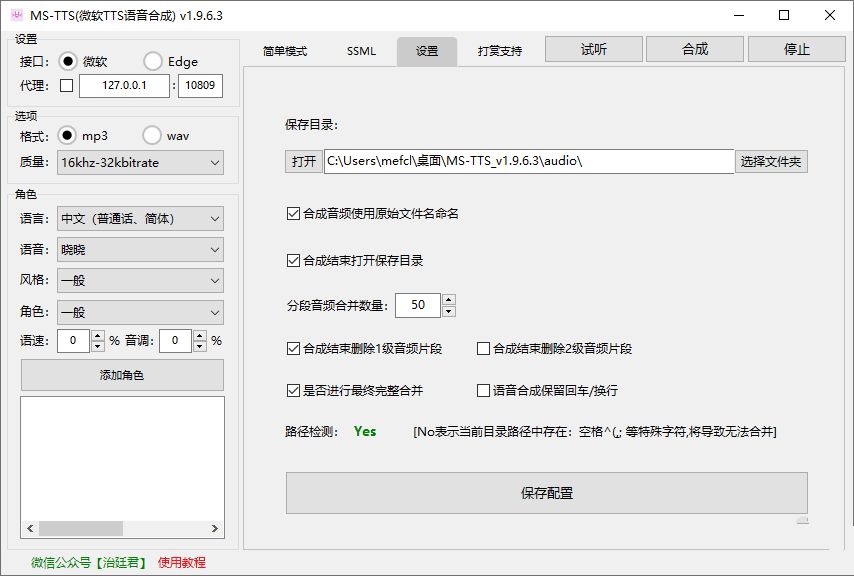Image resolution: width=854 pixels, height=576 pixels.
Task: Start synthesis with the 合成 button
Action: [x=694, y=48]
